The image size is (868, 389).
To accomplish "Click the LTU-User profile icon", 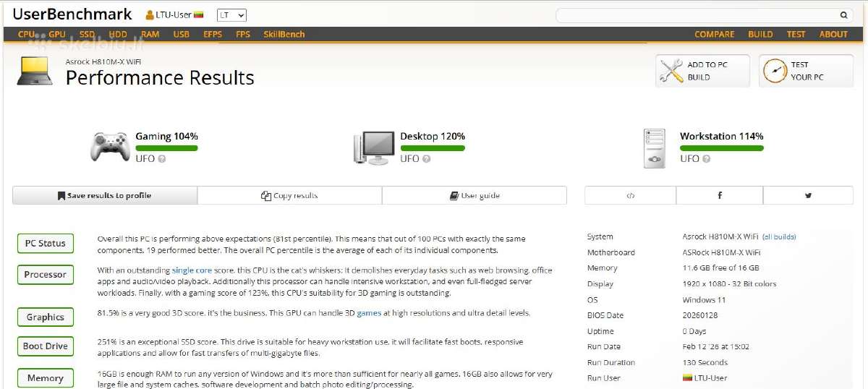I will coord(150,14).
